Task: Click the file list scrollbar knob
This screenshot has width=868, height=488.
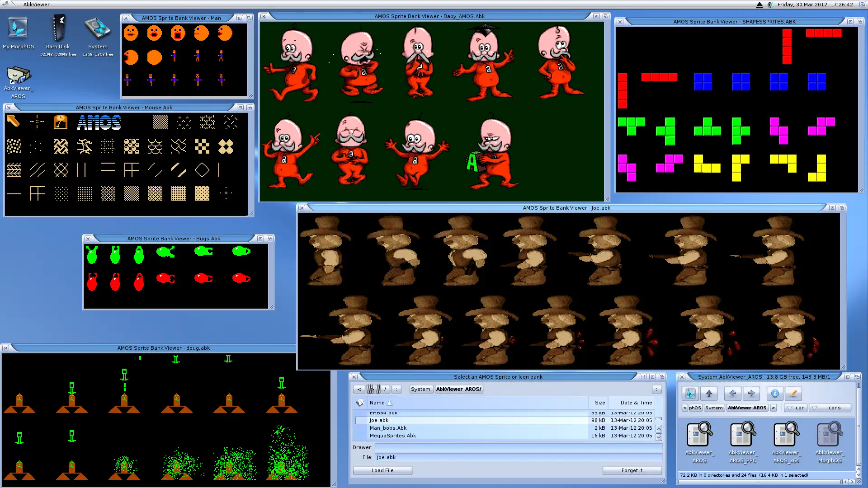Action: [659, 418]
